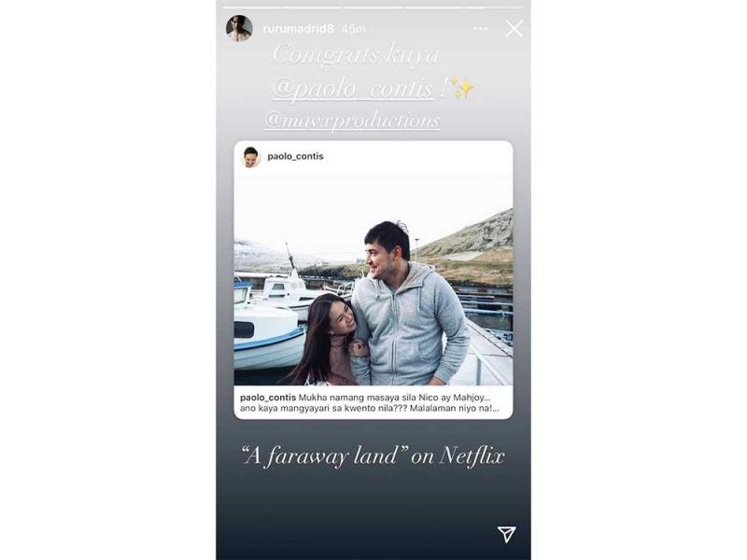Select the rurumadrid8 username in the story header
Viewport: 747px width, 560px height.
pos(298,29)
